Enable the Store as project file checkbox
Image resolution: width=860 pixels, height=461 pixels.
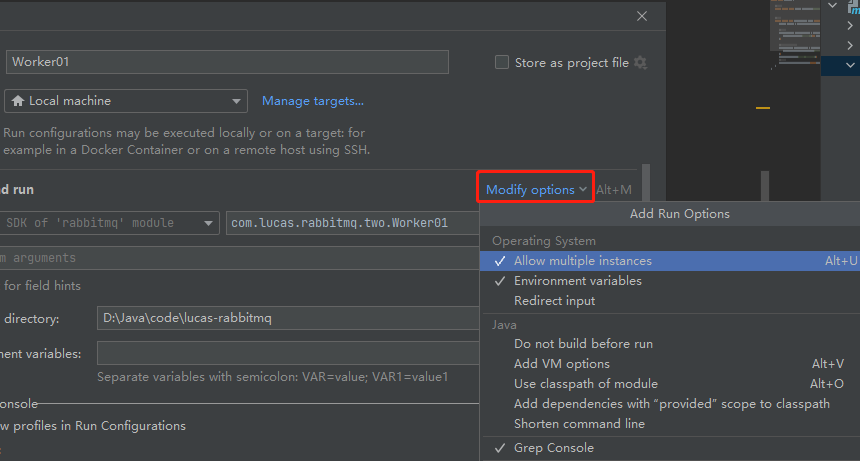[502, 62]
